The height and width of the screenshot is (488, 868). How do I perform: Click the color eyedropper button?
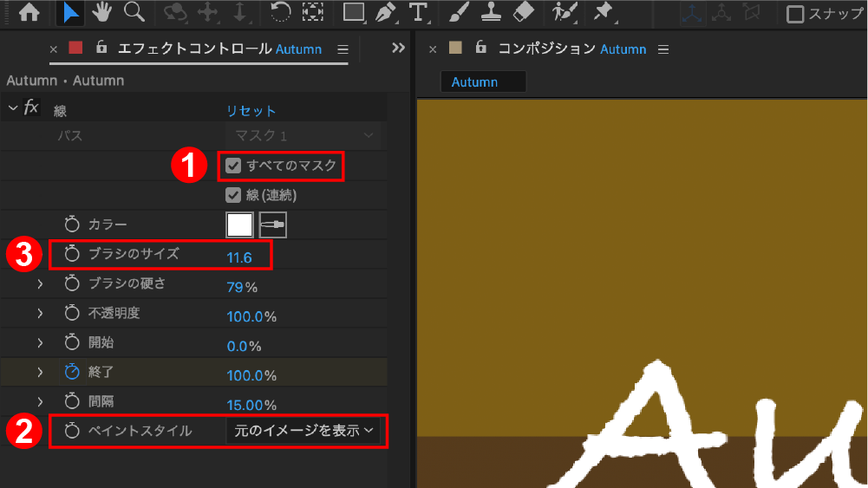[273, 224]
